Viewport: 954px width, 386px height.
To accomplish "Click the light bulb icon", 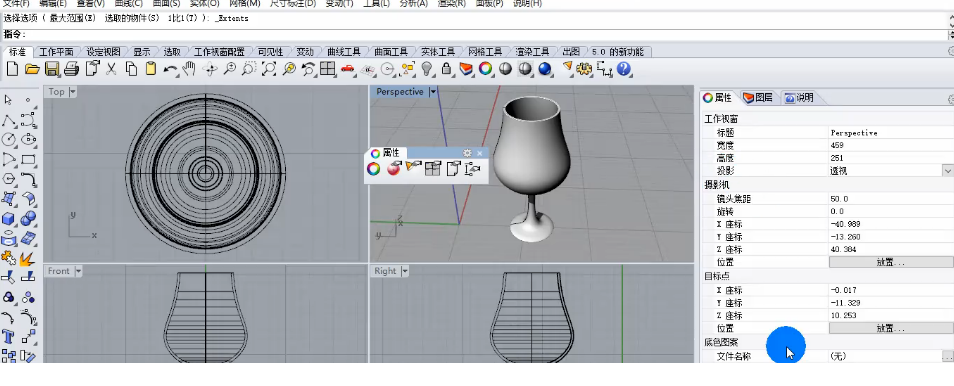I will tap(427, 69).
